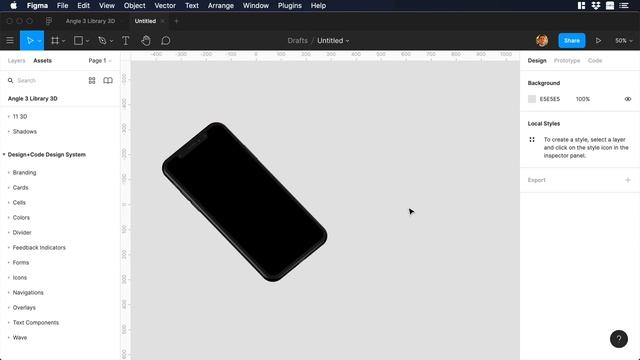Select the Rectangle shape tool

tap(78, 40)
